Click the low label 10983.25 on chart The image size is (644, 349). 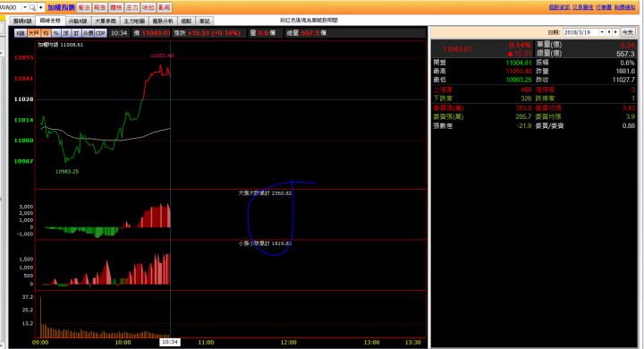coord(67,172)
